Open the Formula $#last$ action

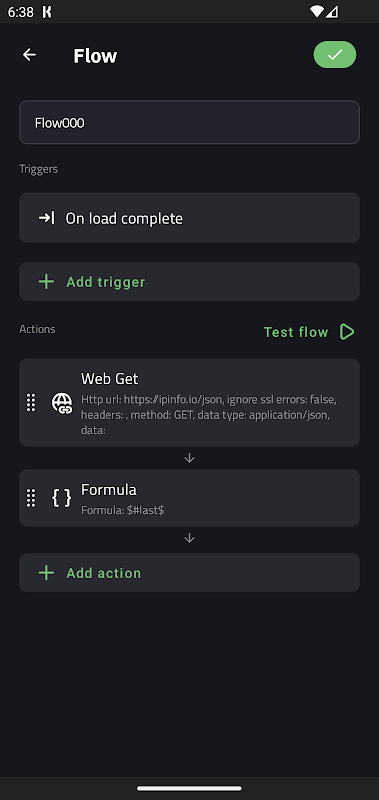[x=189, y=498]
